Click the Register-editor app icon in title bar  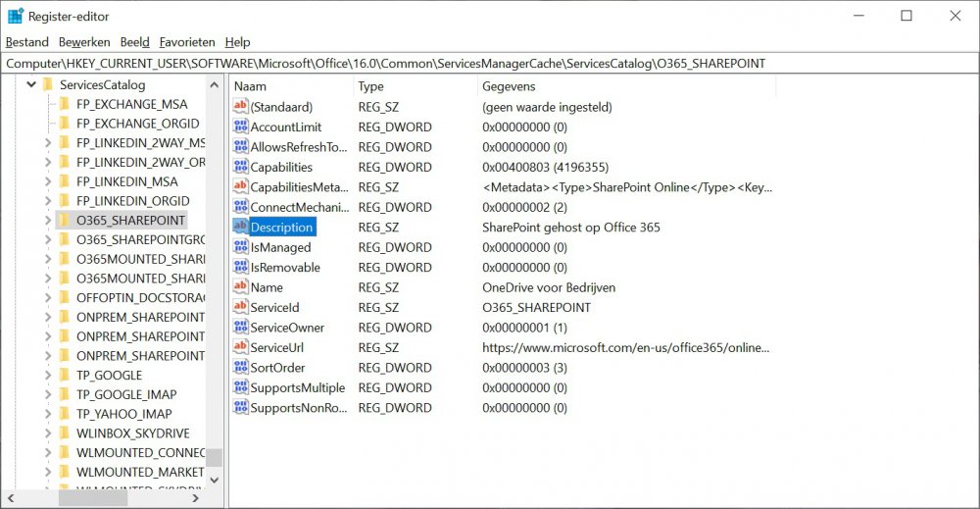click(x=15, y=16)
